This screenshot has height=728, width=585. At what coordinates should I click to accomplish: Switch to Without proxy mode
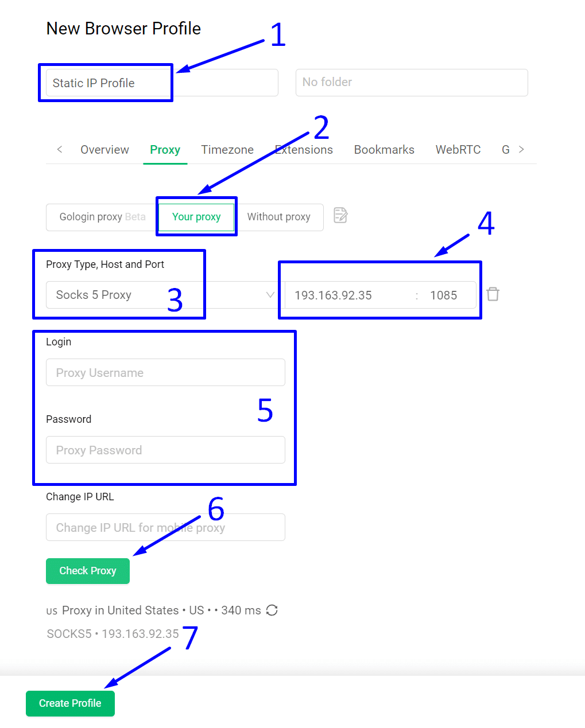click(x=279, y=217)
